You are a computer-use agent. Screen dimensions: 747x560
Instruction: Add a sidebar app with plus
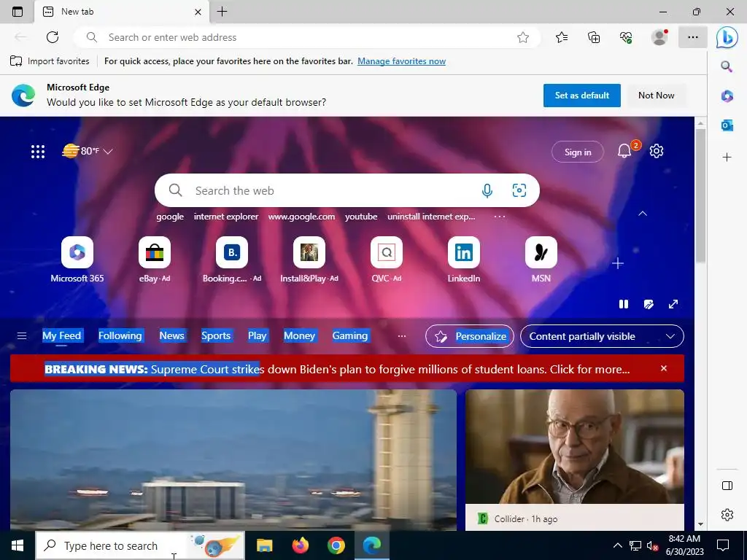(x=727, y=157)
